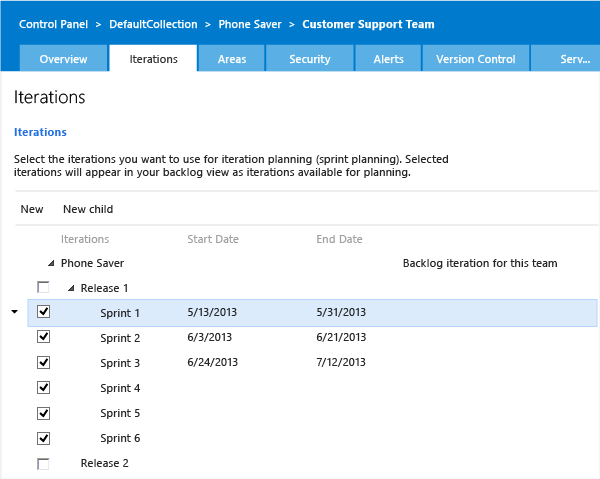Collapse the Phone Saver tree node

coord(51,264)
